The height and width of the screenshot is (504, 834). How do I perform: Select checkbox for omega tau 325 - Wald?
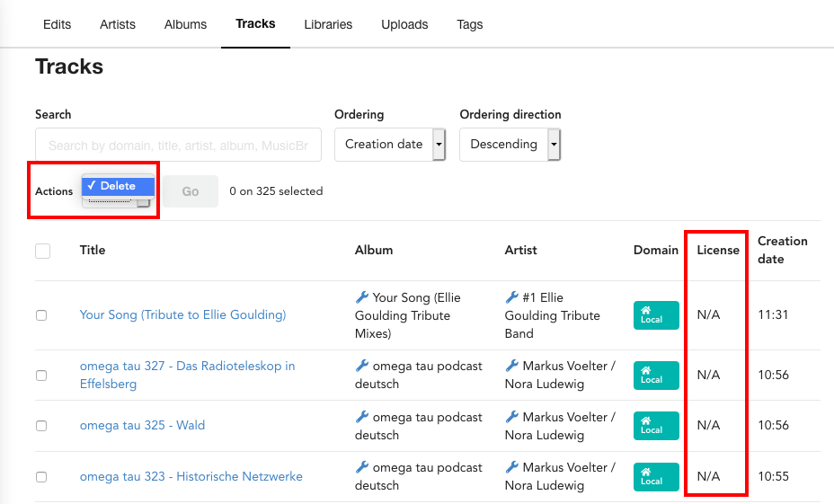tap(41, 426)
